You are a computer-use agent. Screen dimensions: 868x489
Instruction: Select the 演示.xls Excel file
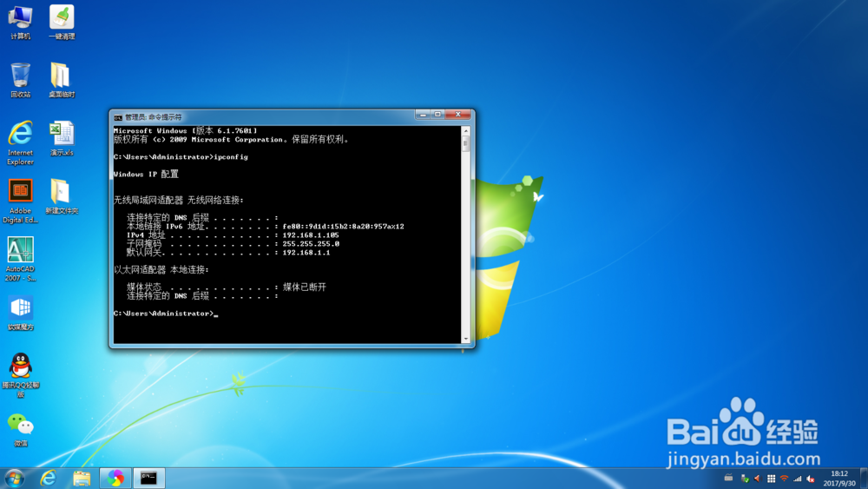pyautogui.click(x=62, y=138)
